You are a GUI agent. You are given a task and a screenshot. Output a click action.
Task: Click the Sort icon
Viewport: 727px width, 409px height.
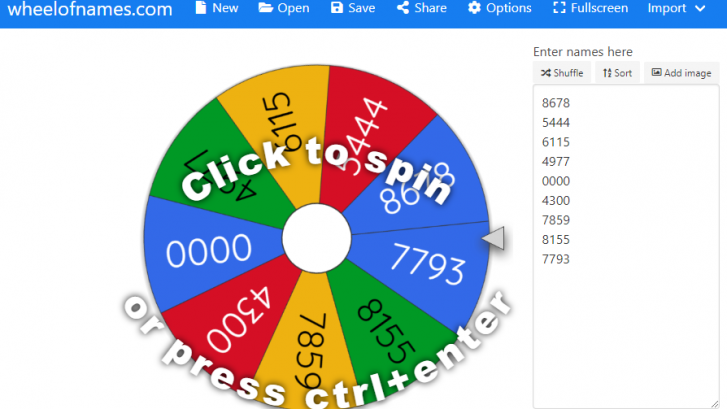click(607, 73)
